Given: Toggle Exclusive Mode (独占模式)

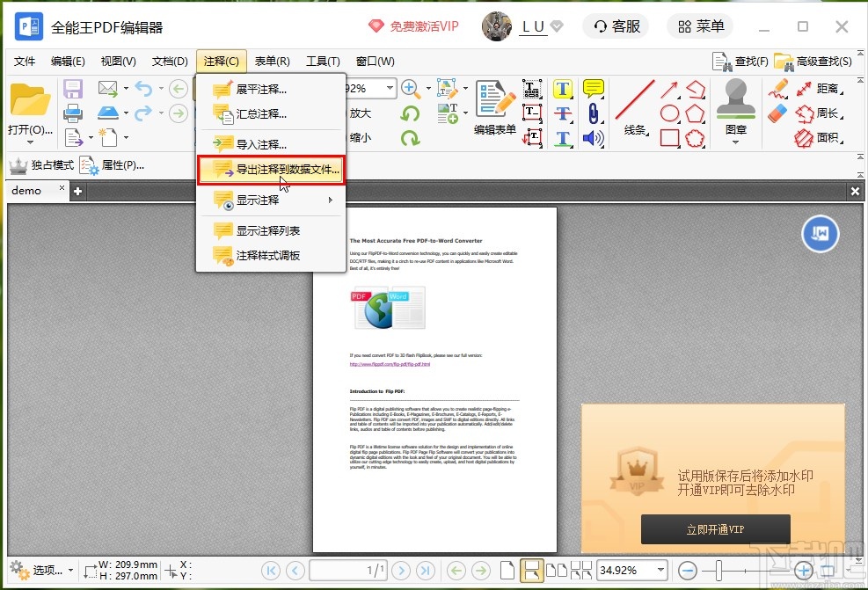Looking at the screenshot, I should 41,165.
